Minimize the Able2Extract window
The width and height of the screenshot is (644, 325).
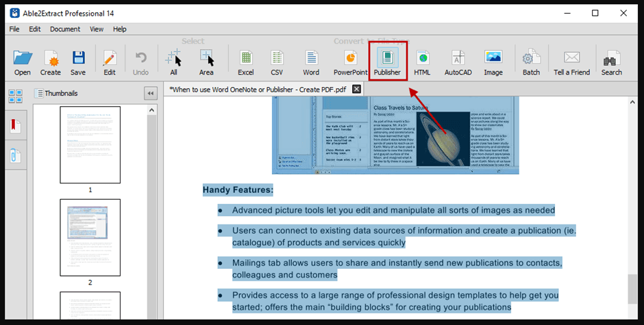[567, 13]
